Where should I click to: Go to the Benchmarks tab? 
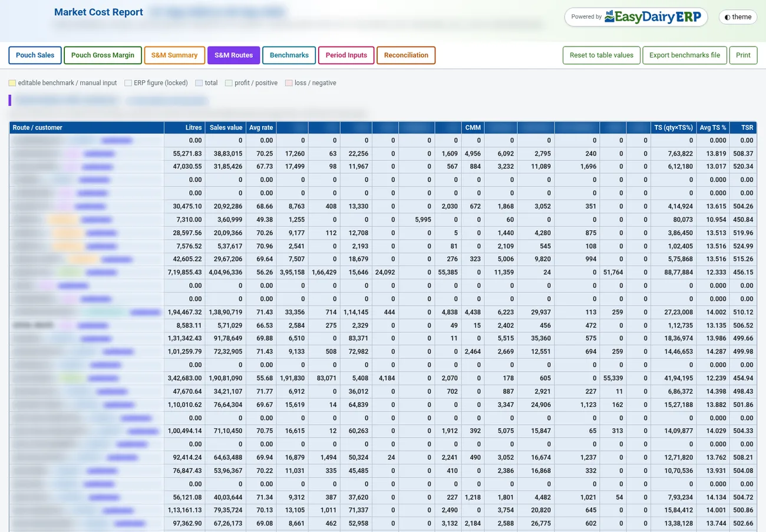[289, 55]
